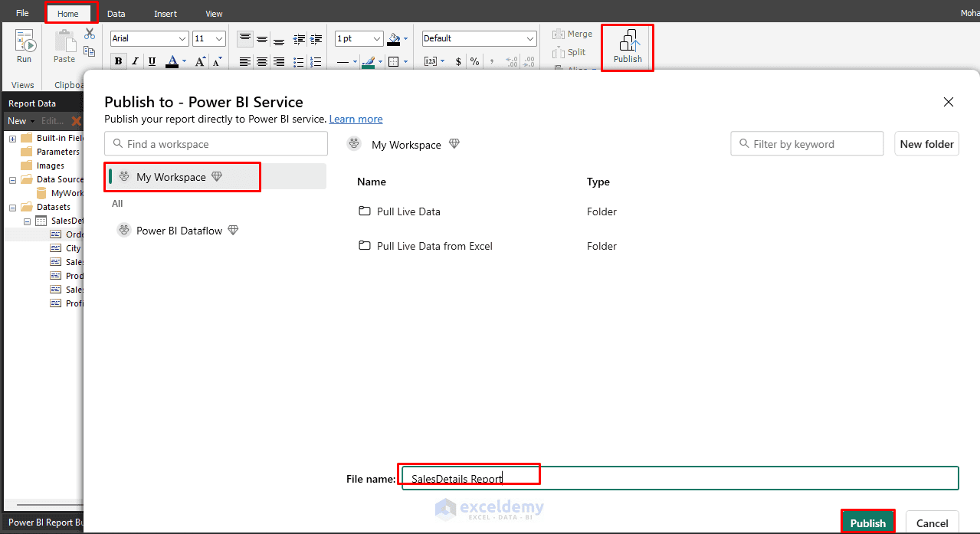Image resolution: width=980 pixels, height=534 pixels.
Task: Click the green Publish button in dialog
Action: [867, 523]
